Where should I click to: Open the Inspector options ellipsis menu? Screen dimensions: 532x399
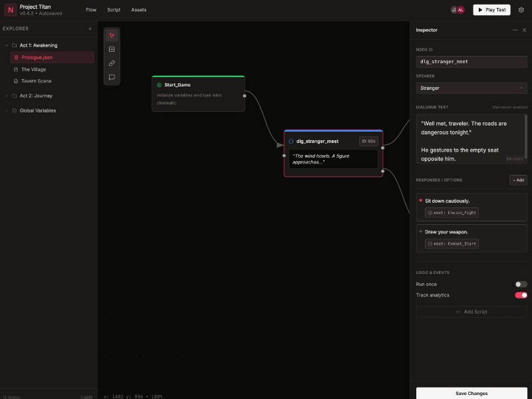[x=515, y=30]
